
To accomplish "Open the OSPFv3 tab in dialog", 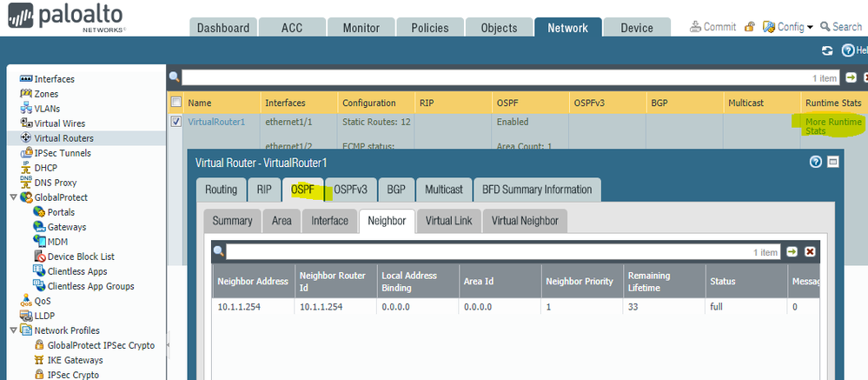I will coord(350,190).
